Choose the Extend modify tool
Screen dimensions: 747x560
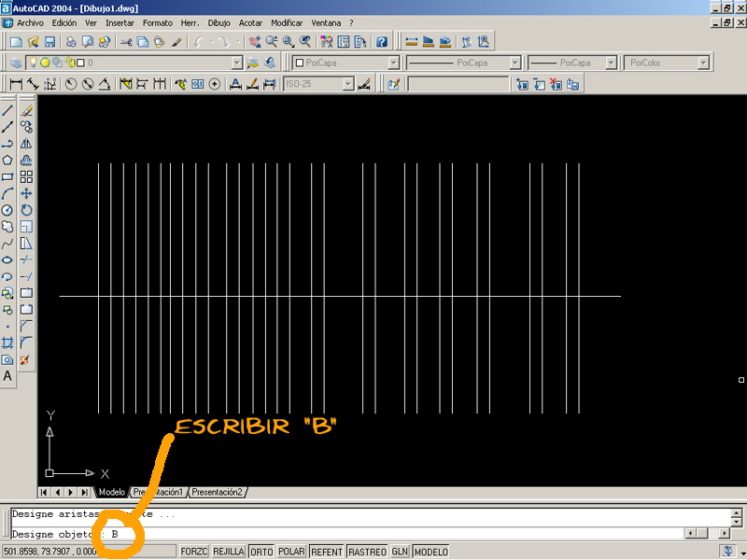tap(27, 276)
